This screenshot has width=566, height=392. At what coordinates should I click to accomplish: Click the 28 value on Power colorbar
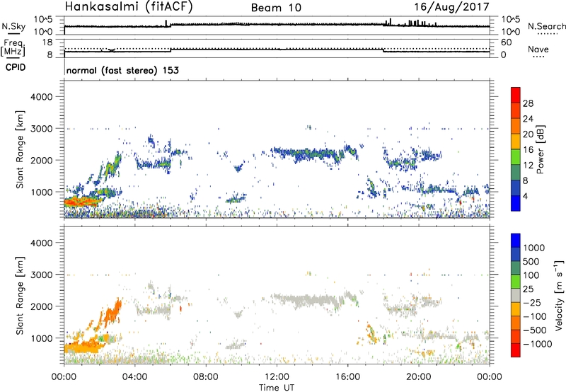[528, 103]
